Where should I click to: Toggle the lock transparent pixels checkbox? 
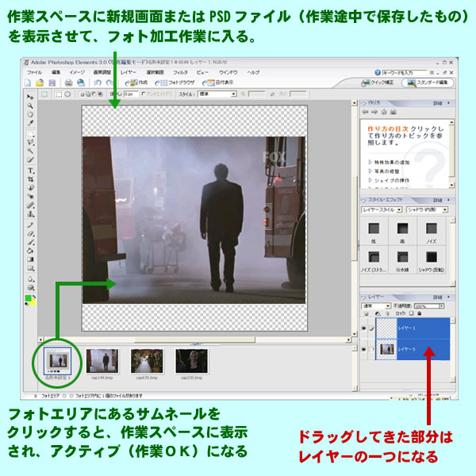click(411, 313)
